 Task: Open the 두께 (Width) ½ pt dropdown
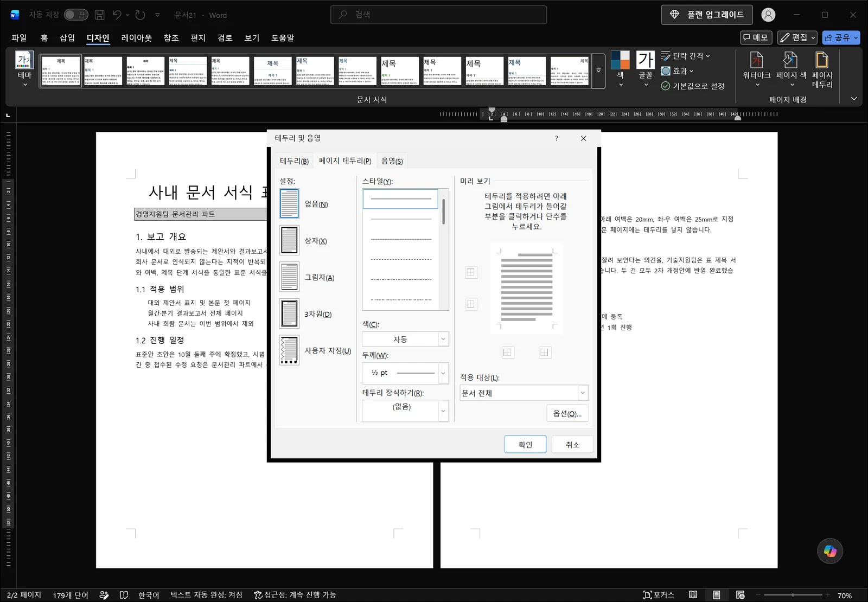click(405, 373)
